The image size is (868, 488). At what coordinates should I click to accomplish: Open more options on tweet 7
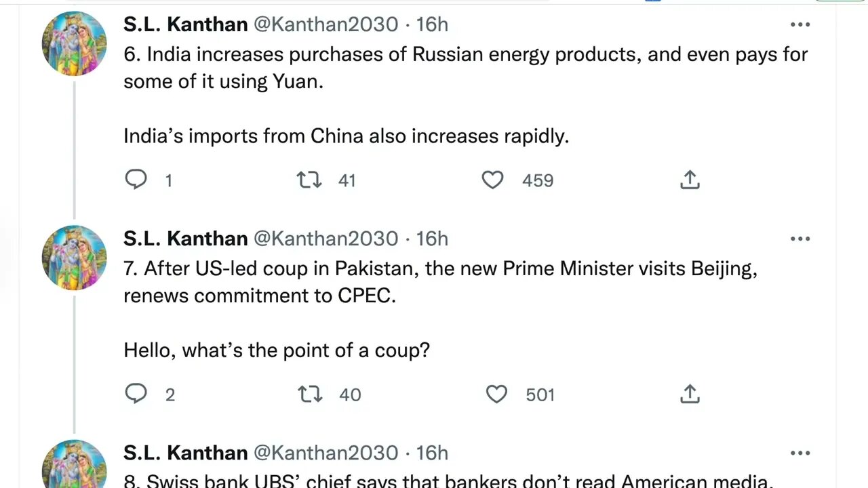coord(800,239)
